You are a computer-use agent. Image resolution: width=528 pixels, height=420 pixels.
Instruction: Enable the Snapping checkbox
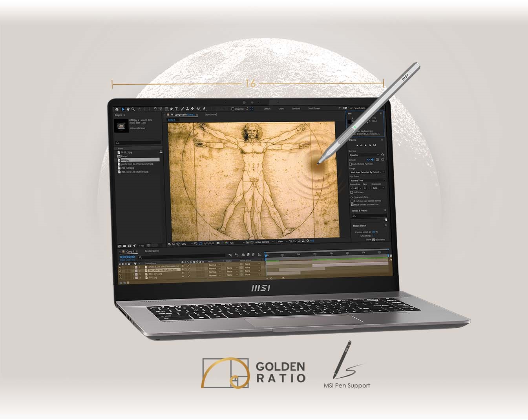tap(233, 109)
